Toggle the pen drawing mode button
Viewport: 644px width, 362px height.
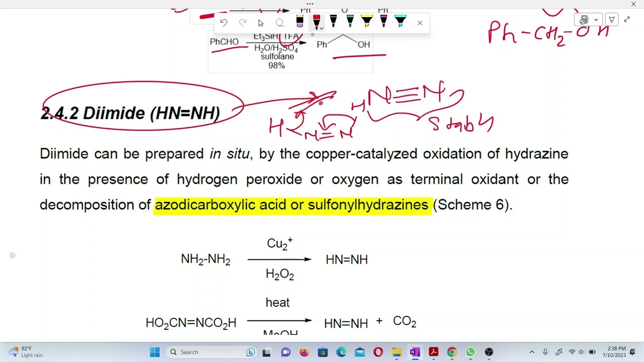(x=612, y=20)
